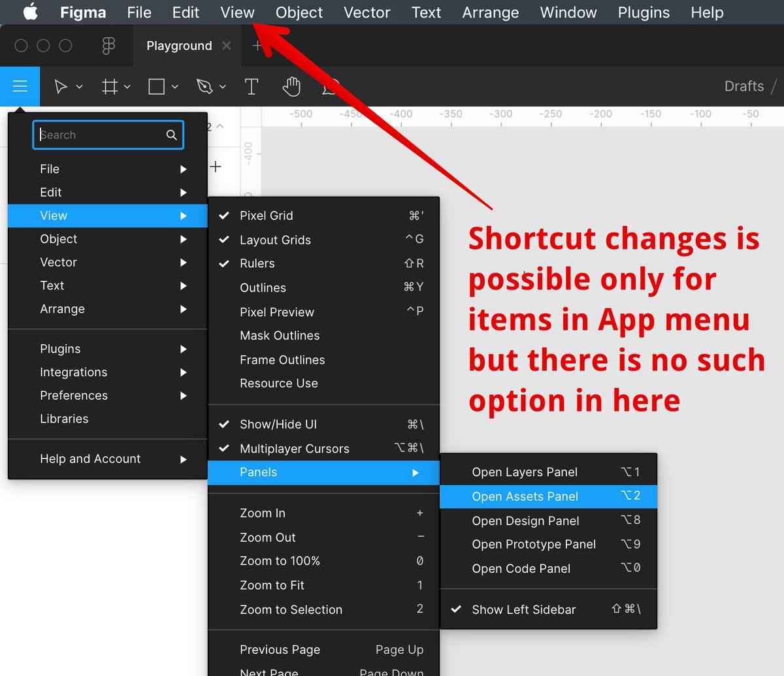This screenshot has width=784, height=676.
Task: Click Drafts breadcrumb link
Action: tap(744, 86)
